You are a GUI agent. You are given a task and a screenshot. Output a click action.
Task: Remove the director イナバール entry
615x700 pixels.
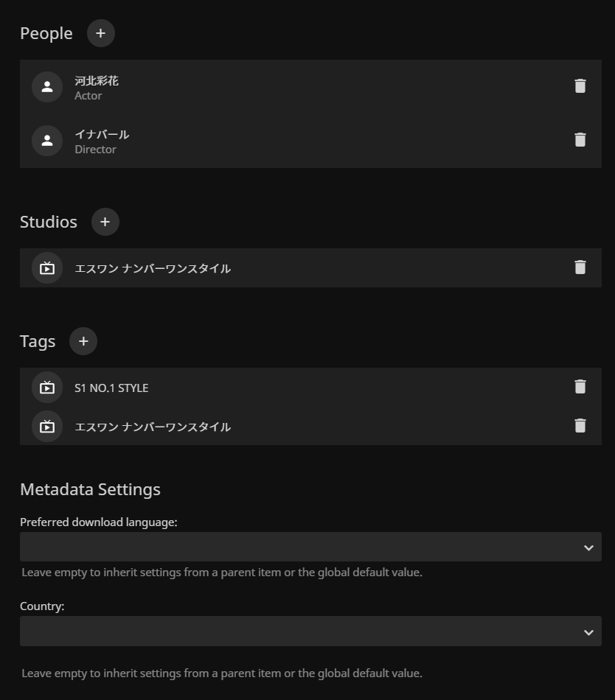click(x=580, y=140)
